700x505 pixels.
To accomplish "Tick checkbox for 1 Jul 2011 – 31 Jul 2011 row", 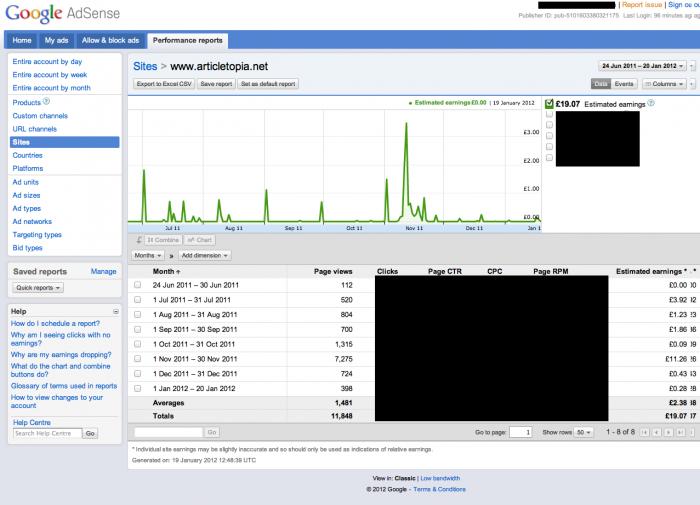I will pyautogui.click(x=138, y=300).
